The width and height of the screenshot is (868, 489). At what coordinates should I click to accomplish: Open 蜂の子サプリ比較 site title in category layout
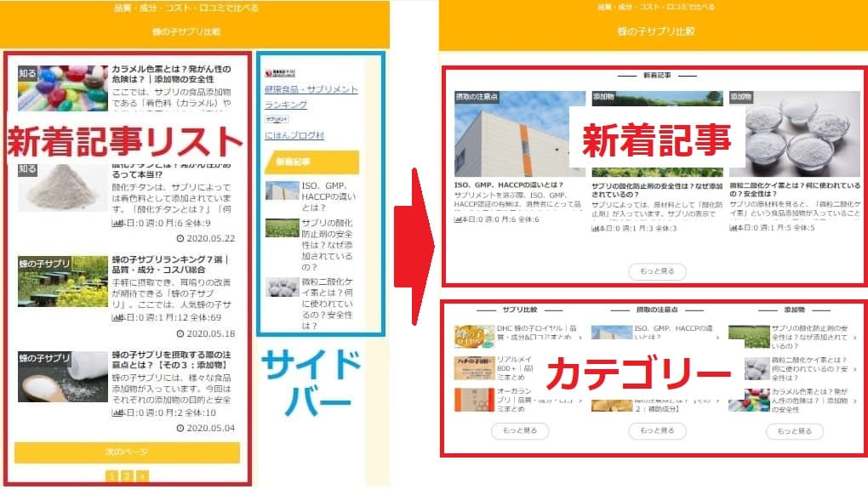(656, 31)
